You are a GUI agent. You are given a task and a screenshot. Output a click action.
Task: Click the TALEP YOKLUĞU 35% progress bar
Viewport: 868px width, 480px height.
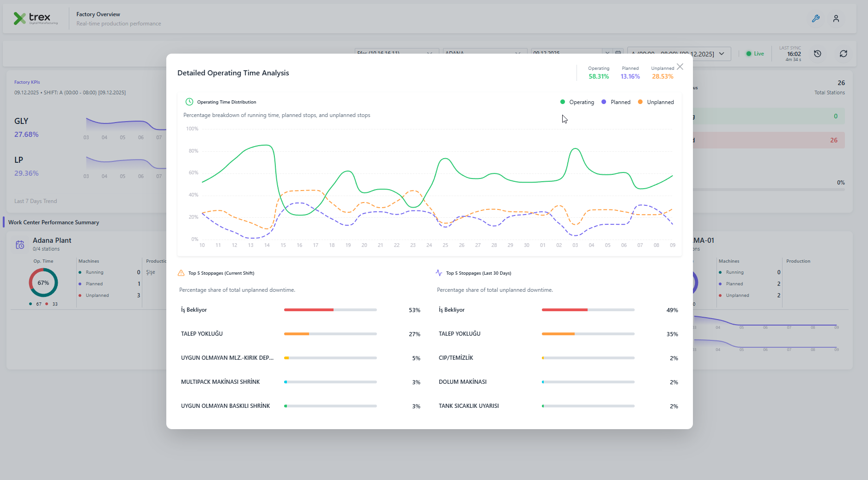pyautogui.click(x=588, y=334)
